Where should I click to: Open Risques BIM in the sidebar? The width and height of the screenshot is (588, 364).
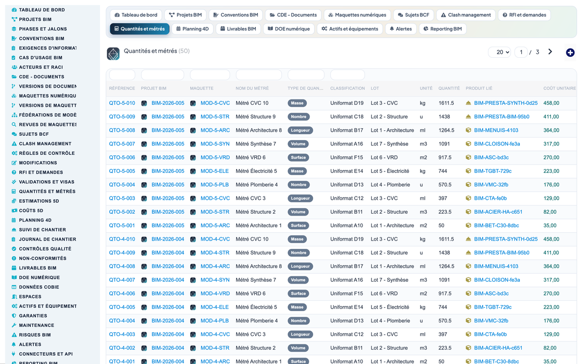click(35, 335)
